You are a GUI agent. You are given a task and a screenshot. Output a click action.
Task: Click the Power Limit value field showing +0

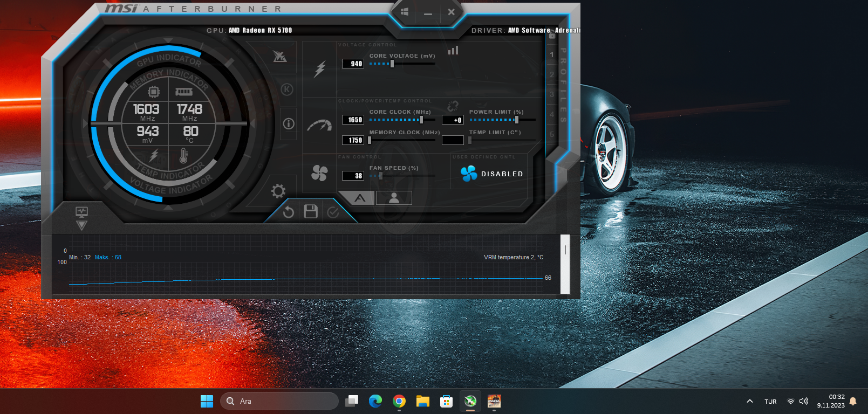(x=453, y=120)
